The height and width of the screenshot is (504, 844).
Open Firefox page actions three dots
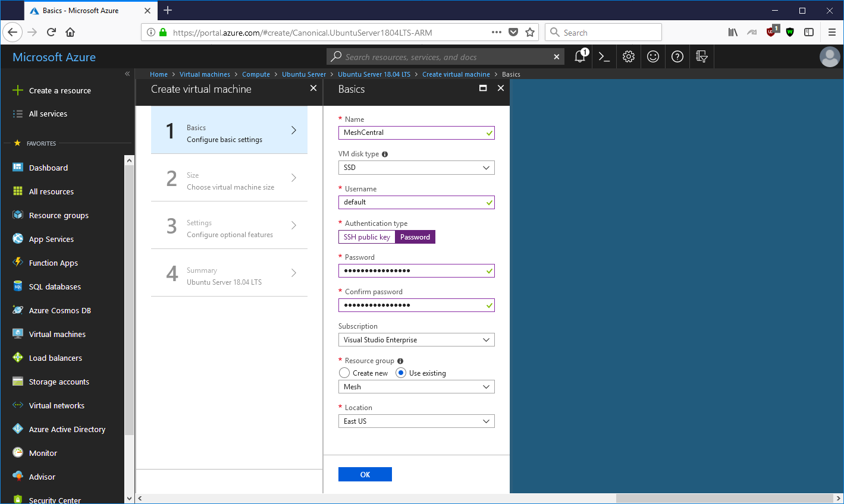(x=497, y=33)
